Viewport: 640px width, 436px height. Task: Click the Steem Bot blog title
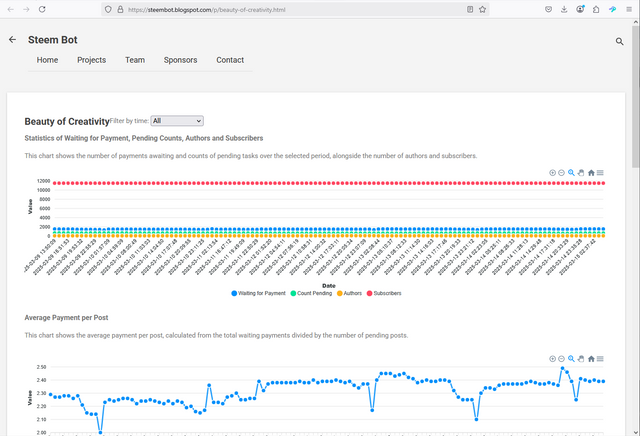[53, 40]
